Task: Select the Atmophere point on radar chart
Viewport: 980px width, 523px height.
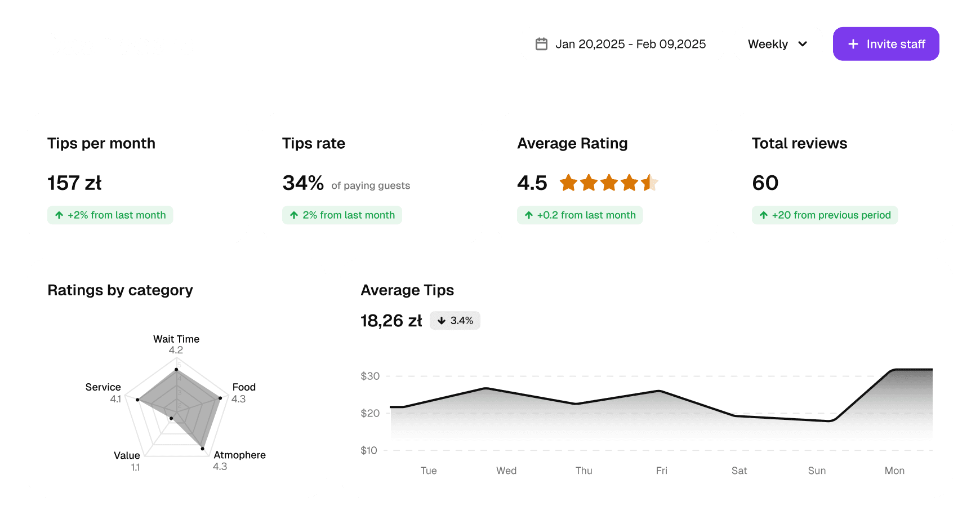Action: (x=203, y=449)
